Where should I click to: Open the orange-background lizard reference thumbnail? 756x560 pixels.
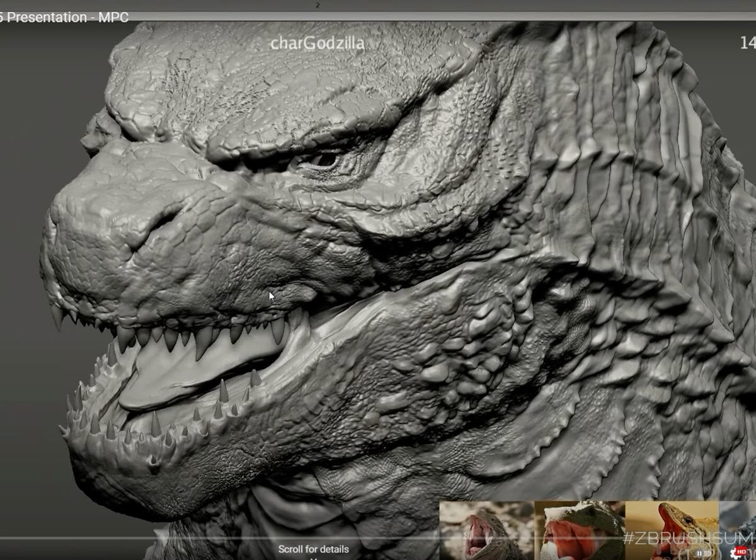(x=672, y=530)
